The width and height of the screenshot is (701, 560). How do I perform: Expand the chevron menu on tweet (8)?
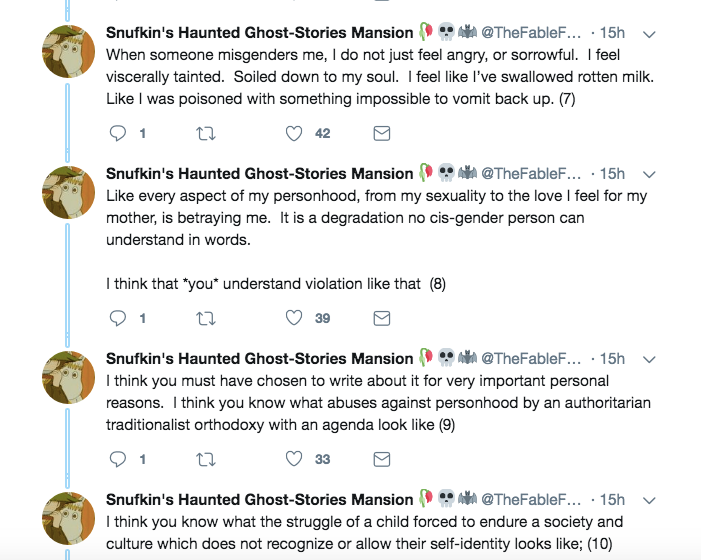(x=649, y=174)
